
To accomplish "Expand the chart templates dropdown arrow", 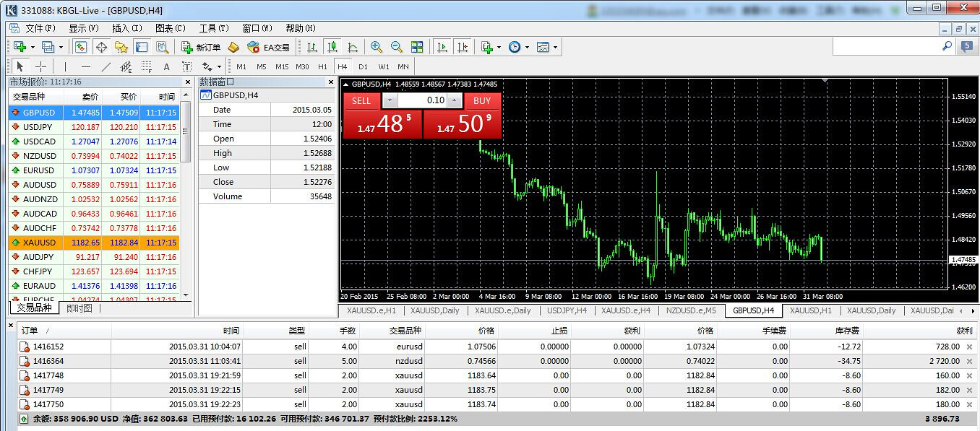I will pos(555,47).
